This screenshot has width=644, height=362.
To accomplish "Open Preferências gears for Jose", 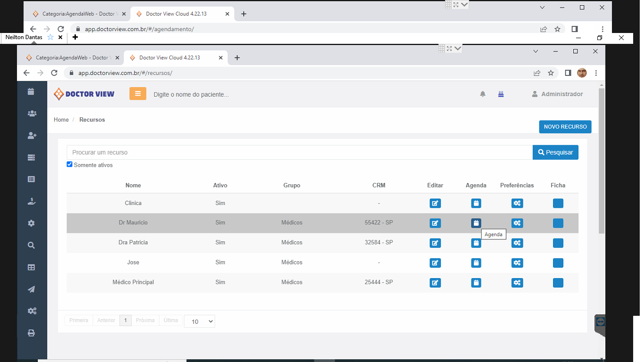I will pos(517,263).
